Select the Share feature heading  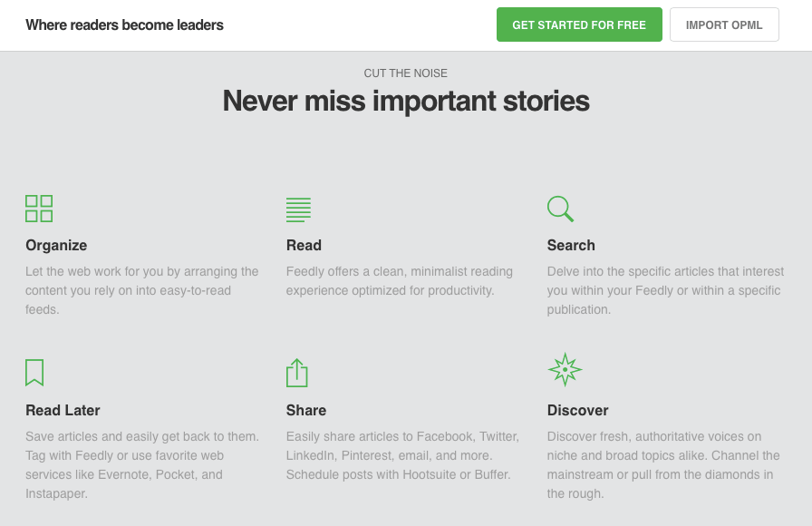306,410
